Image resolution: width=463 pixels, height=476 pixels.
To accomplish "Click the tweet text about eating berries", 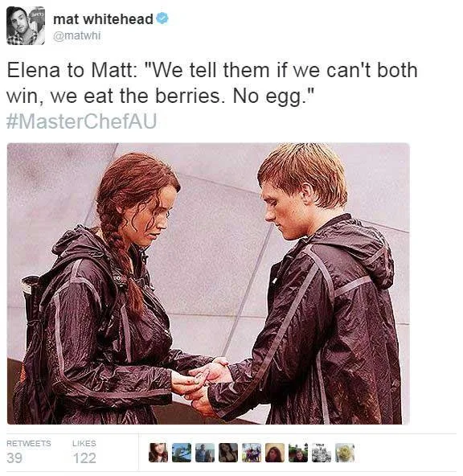I will 211,83.
